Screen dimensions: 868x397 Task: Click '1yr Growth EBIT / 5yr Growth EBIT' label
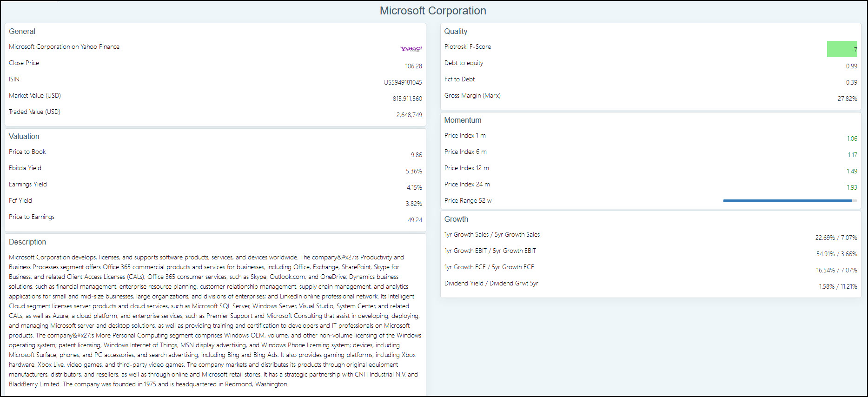[490, 251]
